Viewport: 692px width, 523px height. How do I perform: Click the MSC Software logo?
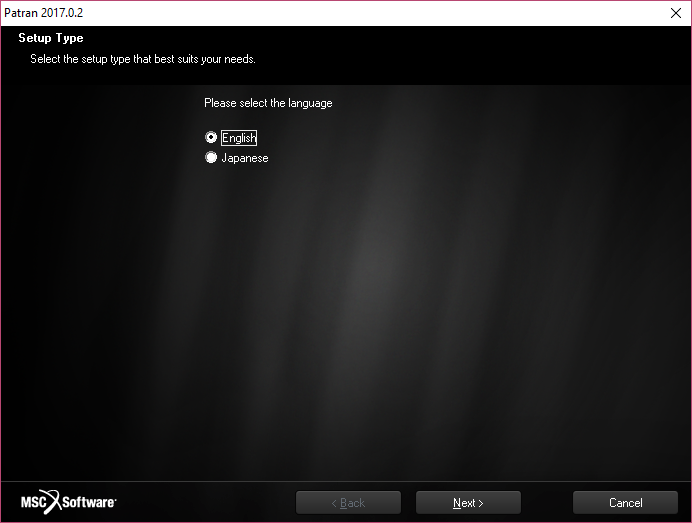68,502
